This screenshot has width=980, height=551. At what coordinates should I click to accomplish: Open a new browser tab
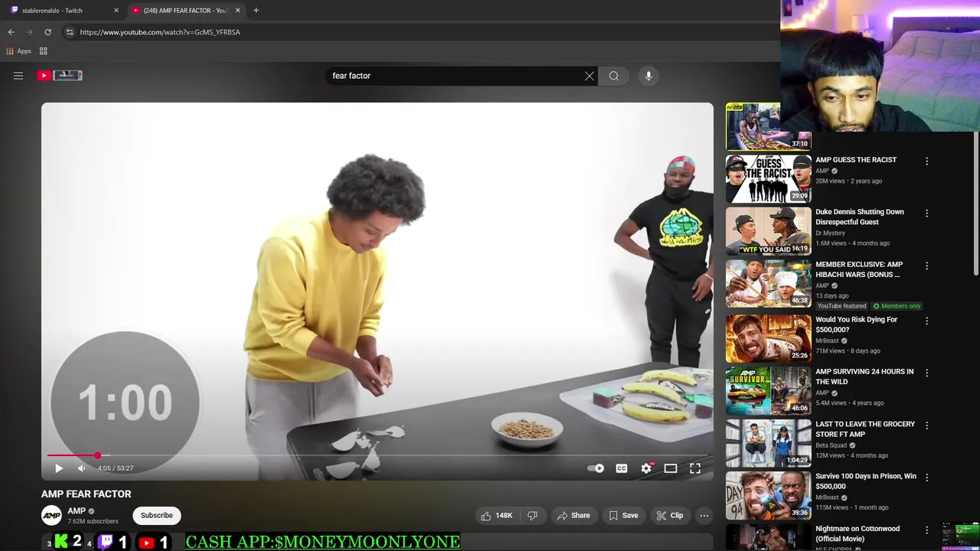pos(256,10)
